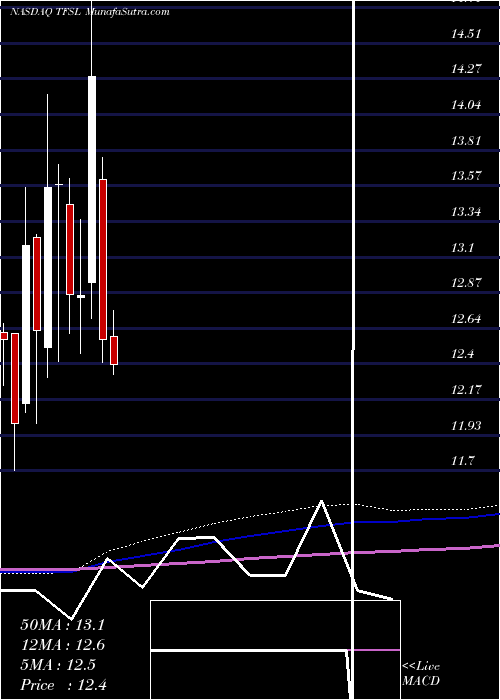Viewport: 500px width, 700px height.
Task: Click the 12.64 price axis label
Action: [467, 319]
